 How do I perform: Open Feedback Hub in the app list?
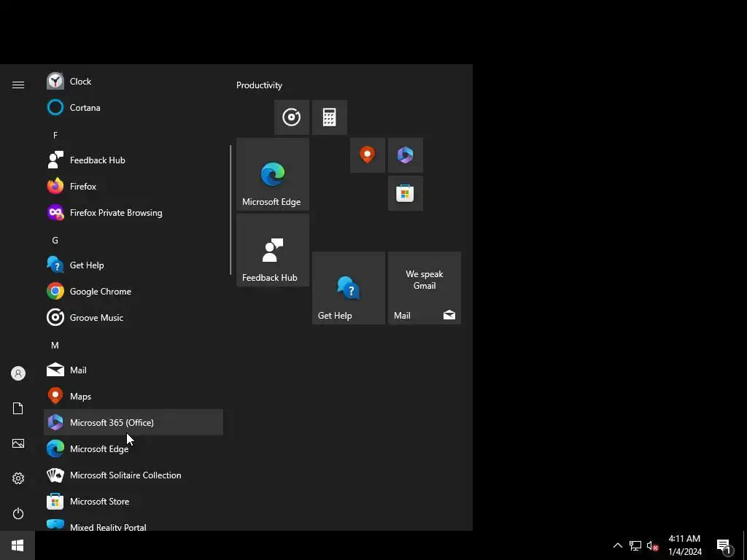click(x=133, y=160)
